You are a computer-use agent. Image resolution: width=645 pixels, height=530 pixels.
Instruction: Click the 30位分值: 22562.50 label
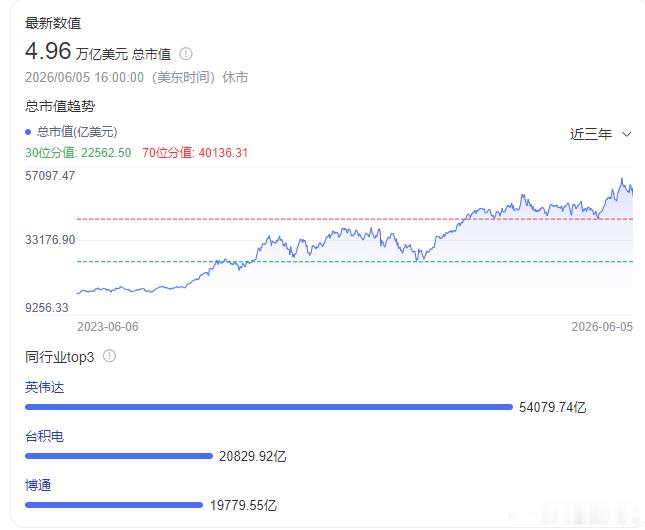[x=78, y=153]
